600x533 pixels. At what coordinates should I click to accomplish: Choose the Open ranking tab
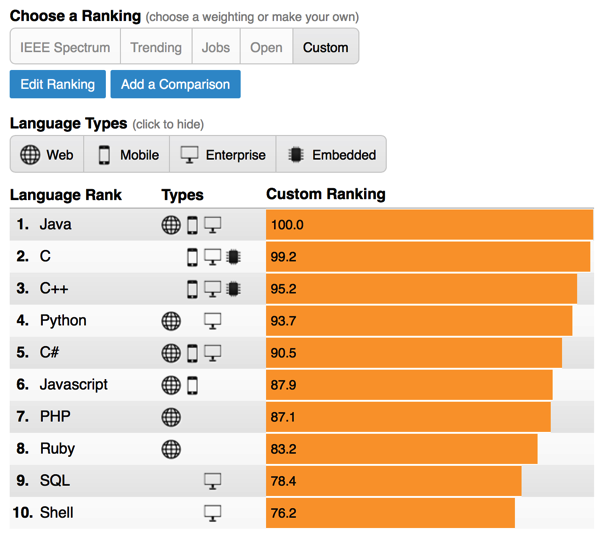pyautogui.click(x=266, y=46)
